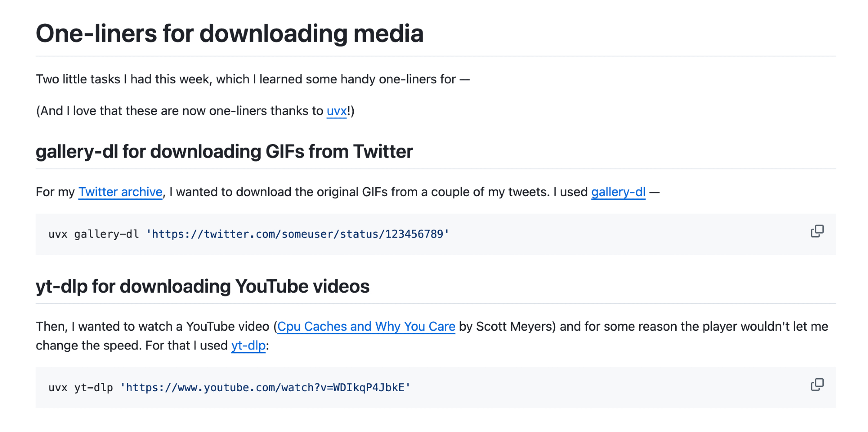
Task: Click the word 'uvx' in the yt-dlp command
Action: (x=58, y=388)
